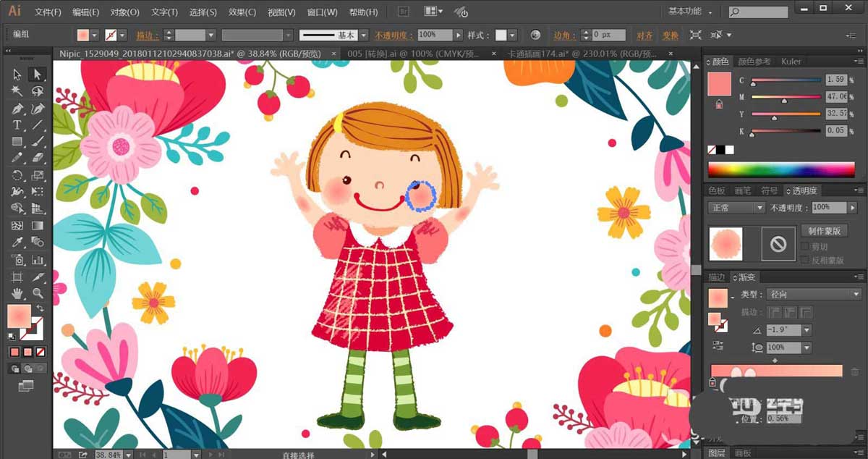Screen dimensions: 868x459
Task: Open the 窗口(W) menu
Action: point(322,12)
